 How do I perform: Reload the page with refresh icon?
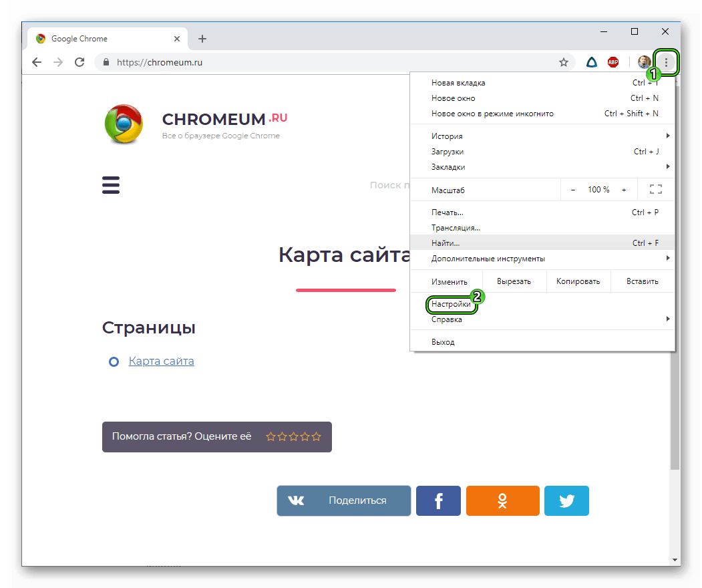79,62
